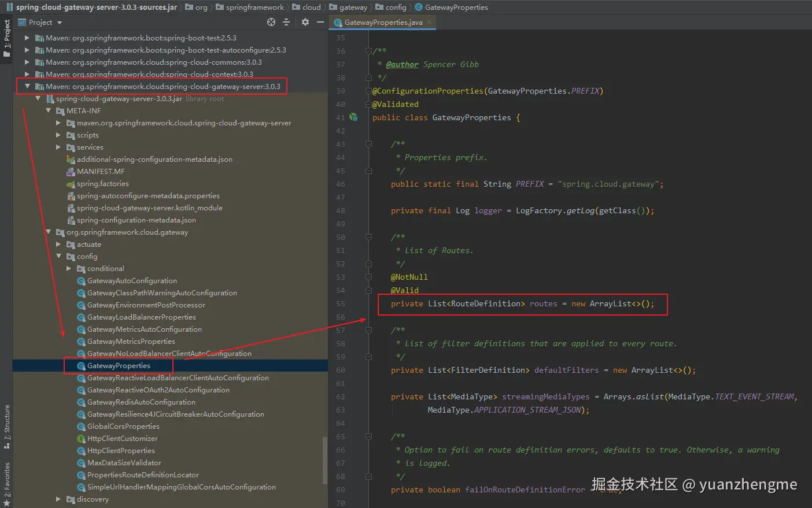The height and width of the screenshot is (508, 812).
Task: Click GatewayLoadBalancerProperties class icon
Action: (81, 317)
